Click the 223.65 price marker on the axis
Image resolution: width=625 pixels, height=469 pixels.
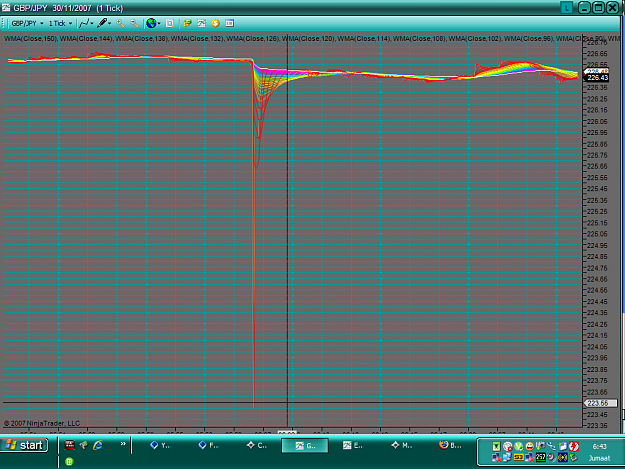pos(600,403)
